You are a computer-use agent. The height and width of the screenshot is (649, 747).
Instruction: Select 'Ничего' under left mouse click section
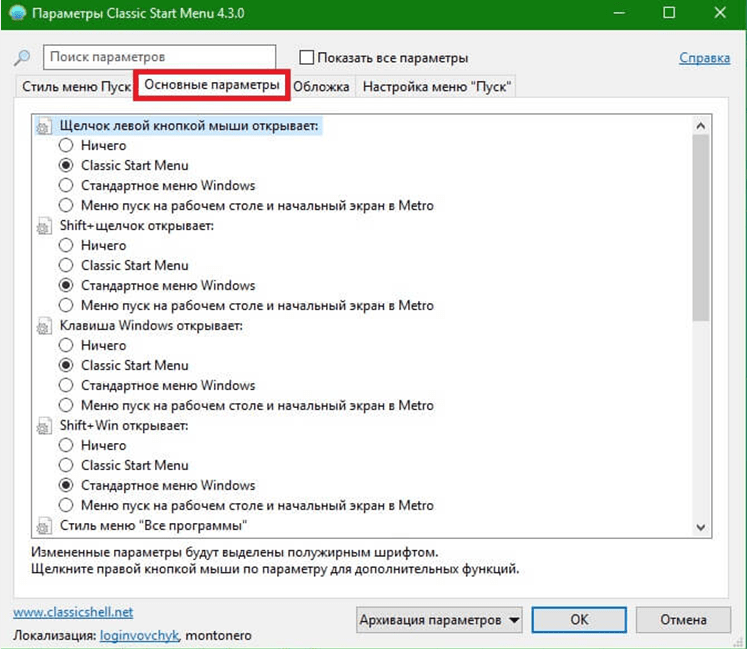click(x=66, y=145)
